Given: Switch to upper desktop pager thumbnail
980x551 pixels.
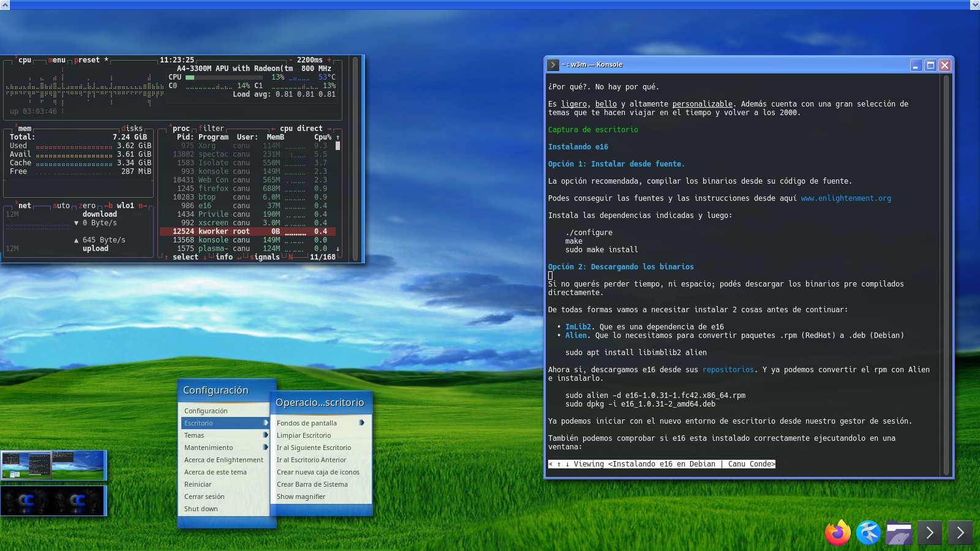Looking at the screenshot, I should 53,465.
